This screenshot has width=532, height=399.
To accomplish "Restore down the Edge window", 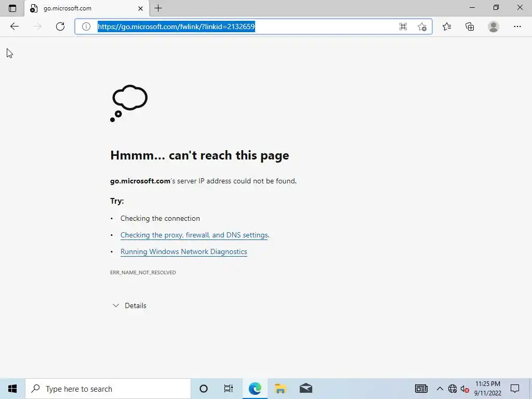I will point(496,7).
